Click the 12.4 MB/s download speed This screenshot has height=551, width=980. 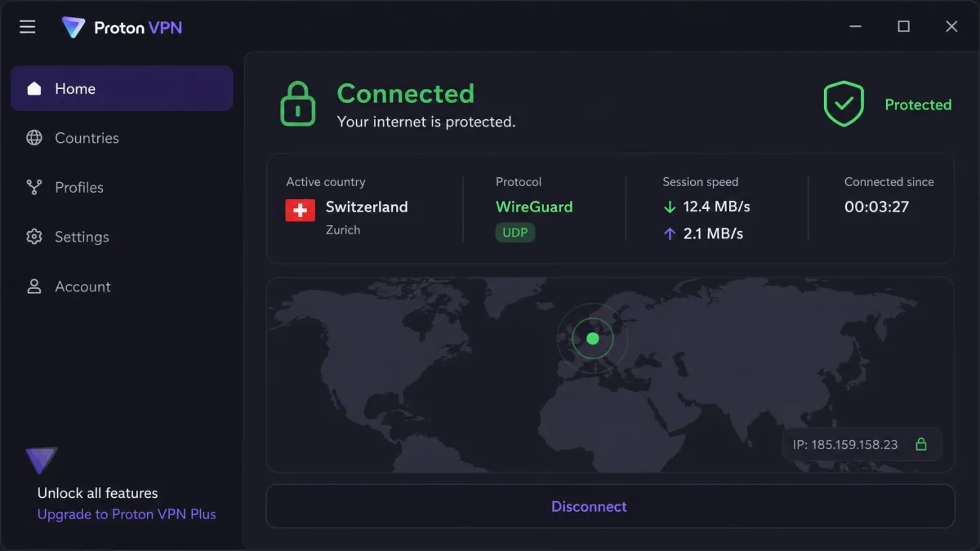(x=717, y=207)
